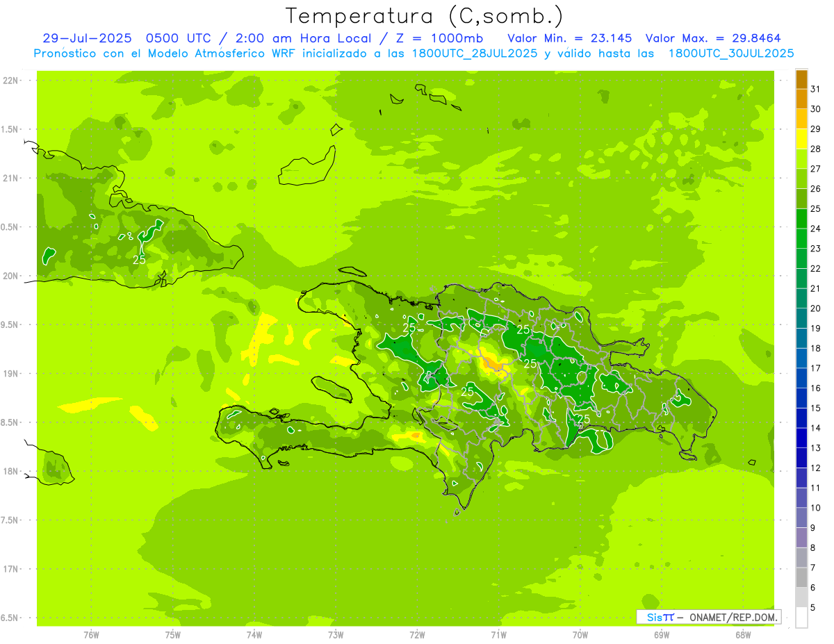Viewport: 834px width, 644px height.
Task: Click the white swatch below 5
Action: [x=801, y=618]
